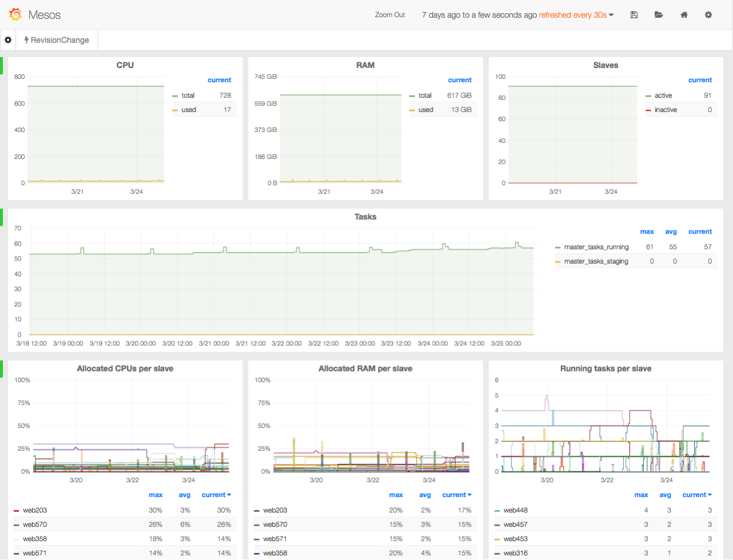Open Allocated RAM per slave title menu
The image size is (733, 560).
tap(365, 369)
